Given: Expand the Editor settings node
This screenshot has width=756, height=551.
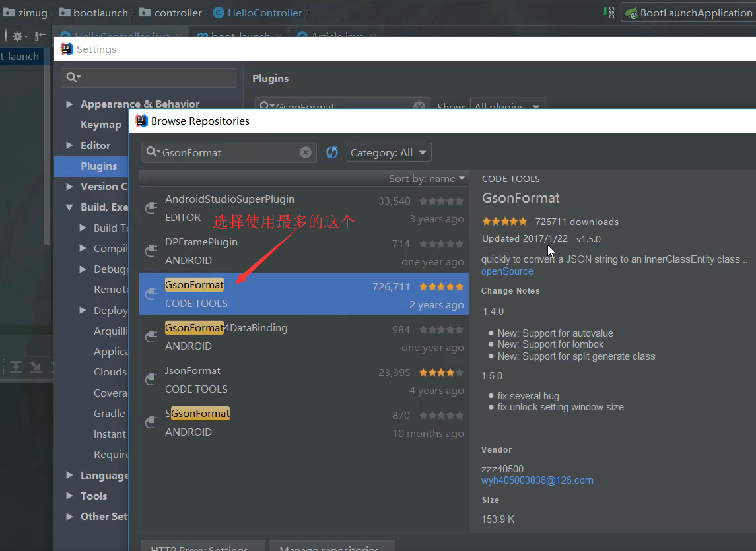Looking at the screenshot, I should click(x=69, y=145).
